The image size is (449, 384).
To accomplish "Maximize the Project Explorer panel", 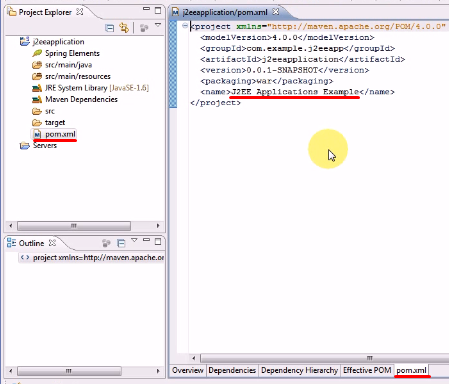I will (158, 11).
